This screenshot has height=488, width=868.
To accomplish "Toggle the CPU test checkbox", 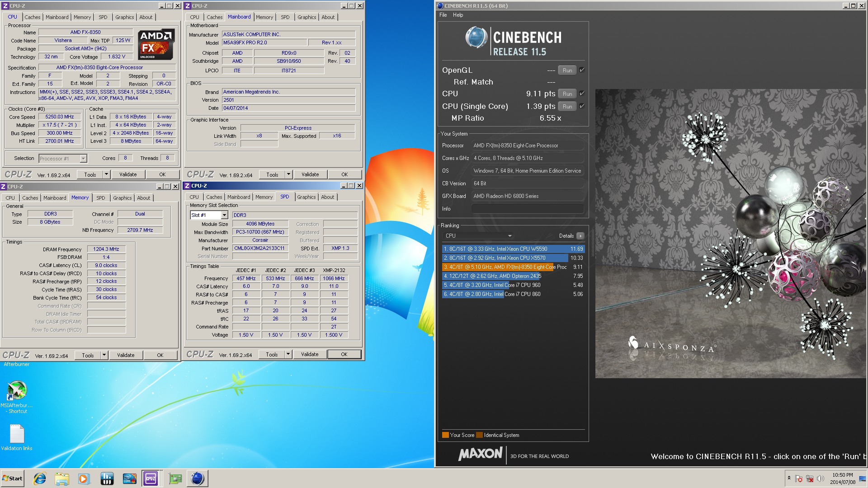I will 582,94.
